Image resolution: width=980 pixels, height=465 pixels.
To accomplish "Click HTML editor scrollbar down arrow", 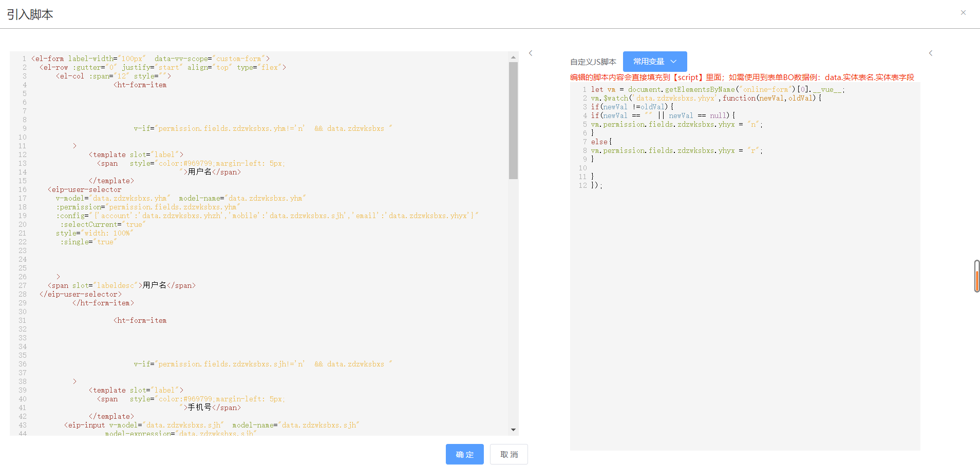I will (x=513, y=430).
